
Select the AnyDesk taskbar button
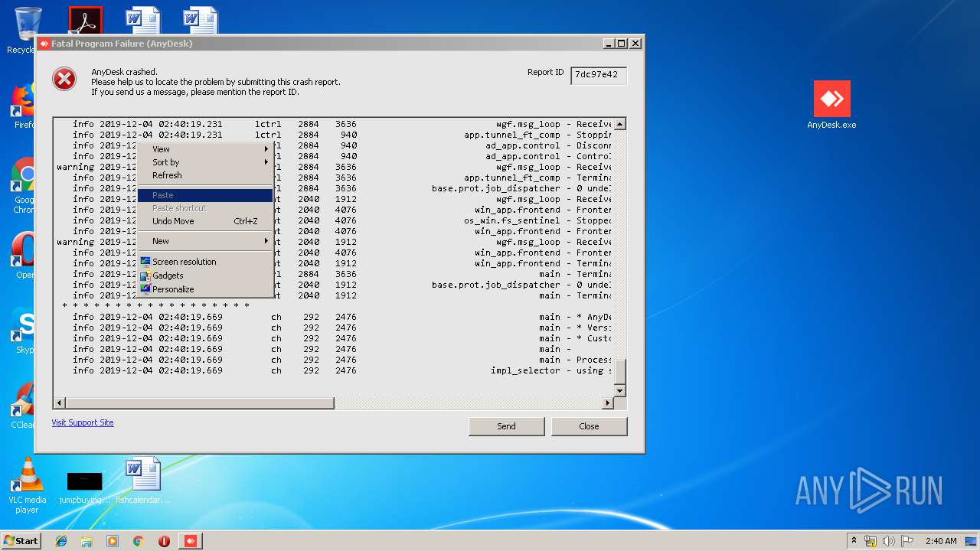[x=191, y=541]
